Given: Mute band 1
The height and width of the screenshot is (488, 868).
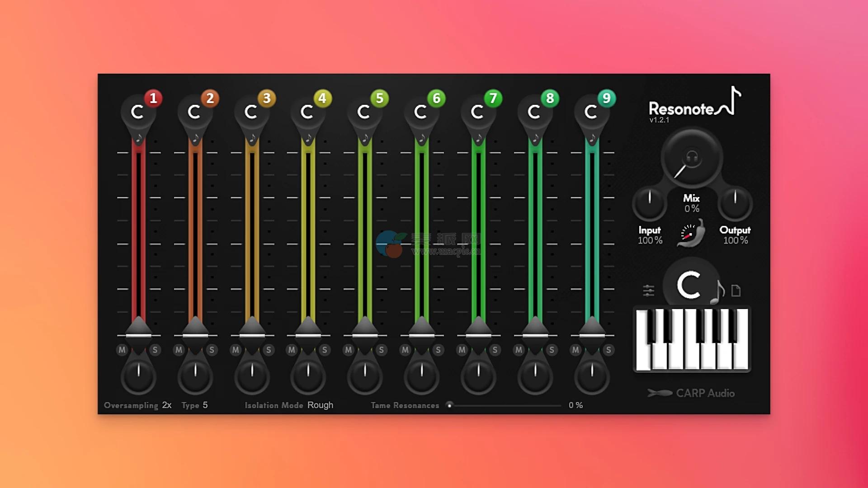Looking at the screenshot, I should [x=122, y=350].
